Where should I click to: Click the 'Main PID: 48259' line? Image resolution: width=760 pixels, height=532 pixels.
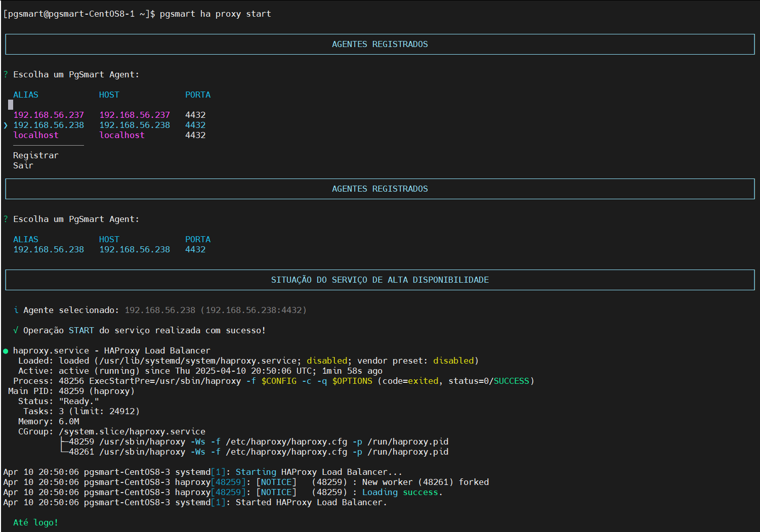[71, 391]
